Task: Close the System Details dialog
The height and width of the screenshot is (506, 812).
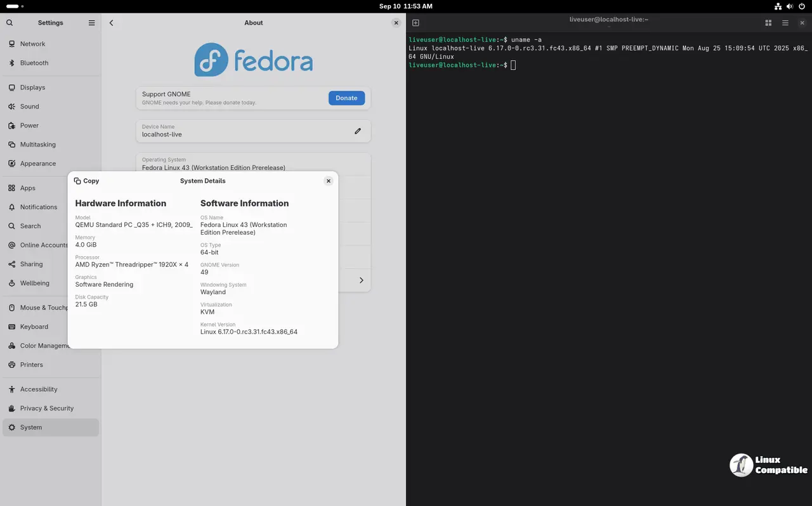Action: (329, 181)
